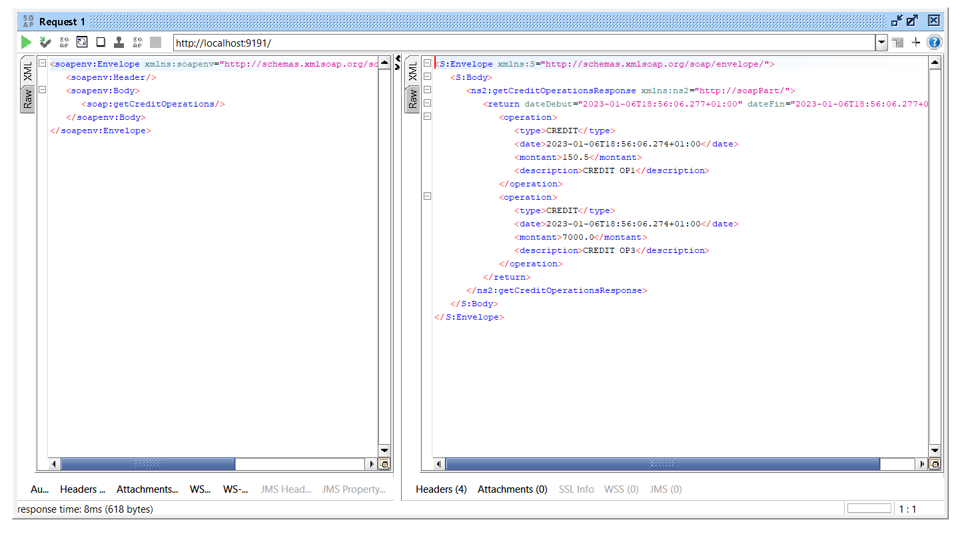Screen dimensions: 980x534
Task: Show response Headers (4) tab
Action: (441, 489)
